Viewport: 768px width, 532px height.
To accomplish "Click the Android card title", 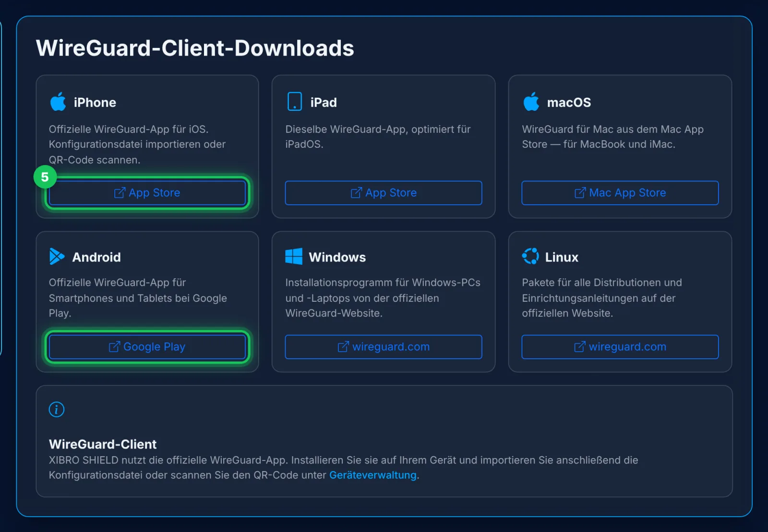I will (x=96, y=257).
